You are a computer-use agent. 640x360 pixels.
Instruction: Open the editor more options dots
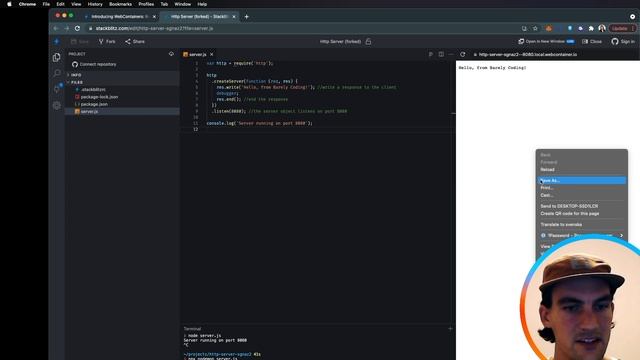[451, 54]
